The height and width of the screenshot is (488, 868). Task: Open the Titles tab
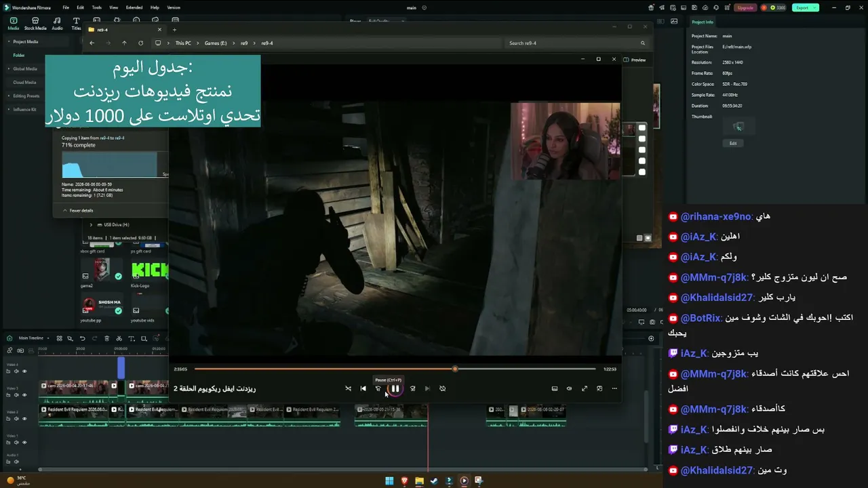click(x=76, y=24)
